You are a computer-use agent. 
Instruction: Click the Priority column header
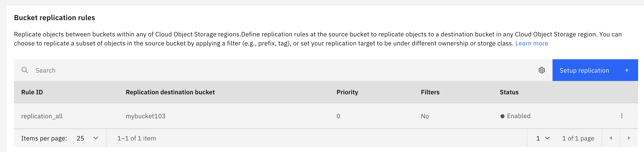tap(347, 92)
